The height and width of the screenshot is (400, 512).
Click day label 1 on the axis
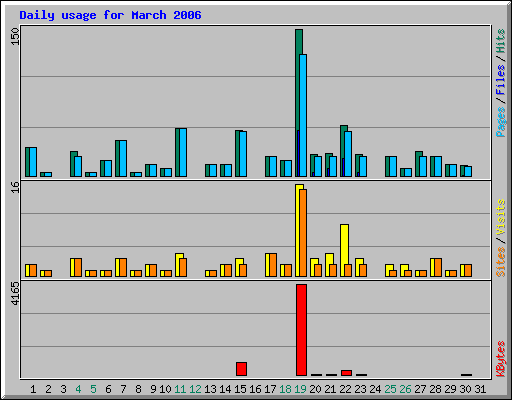tap(33, 389)
